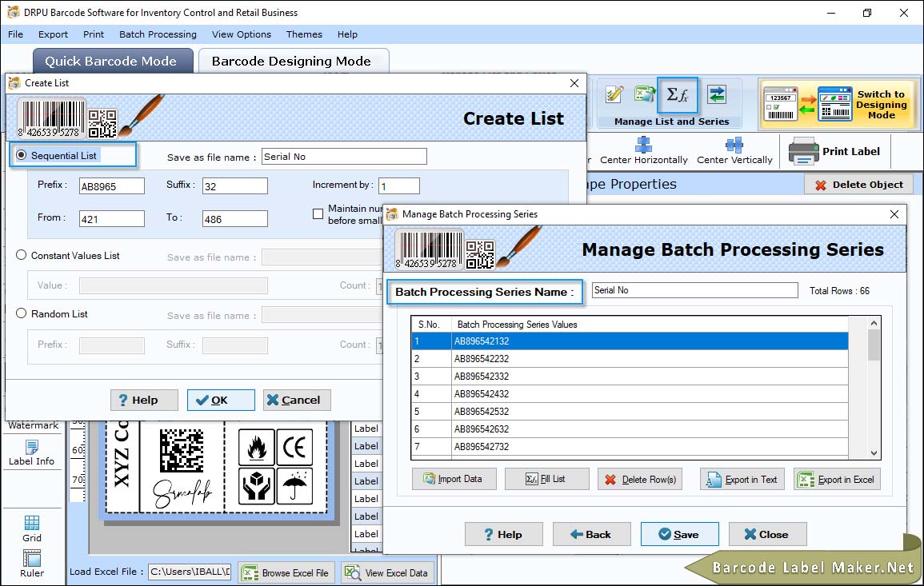The height and width of the screenshot is (586, 924).
Task: Click Browse Excel File
Action: (x=286, y=572)
